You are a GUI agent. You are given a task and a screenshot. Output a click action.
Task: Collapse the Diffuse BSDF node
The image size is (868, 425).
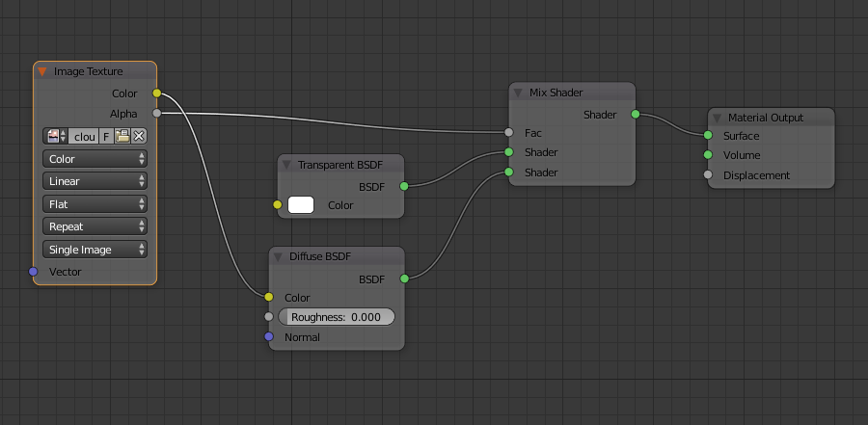278,256
